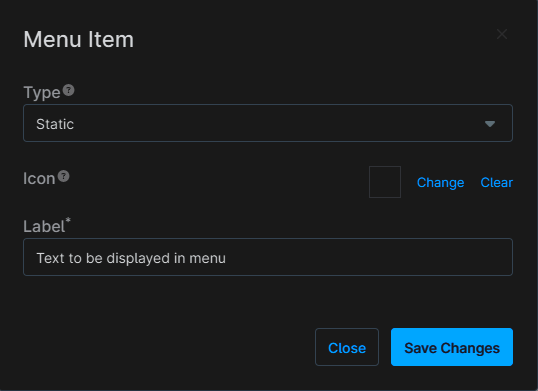Click the Icon field label
The height and width of the screenshot is (391, 538).
39,178
